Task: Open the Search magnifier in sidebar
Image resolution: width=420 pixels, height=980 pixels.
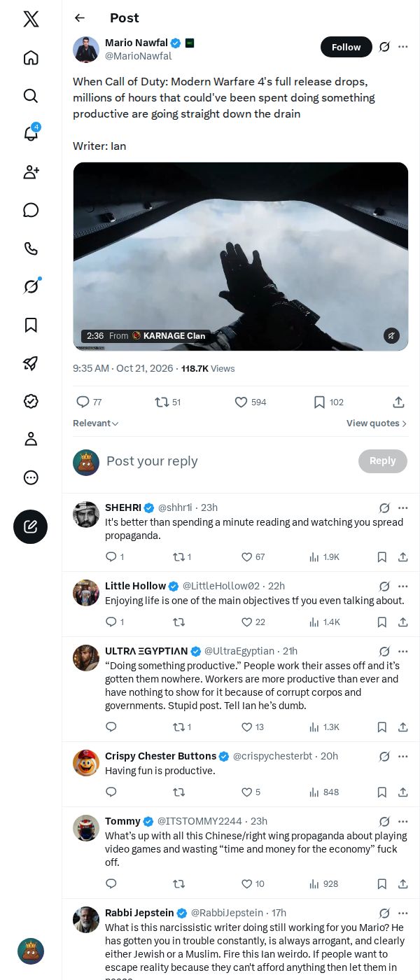Action: point(31,96)
